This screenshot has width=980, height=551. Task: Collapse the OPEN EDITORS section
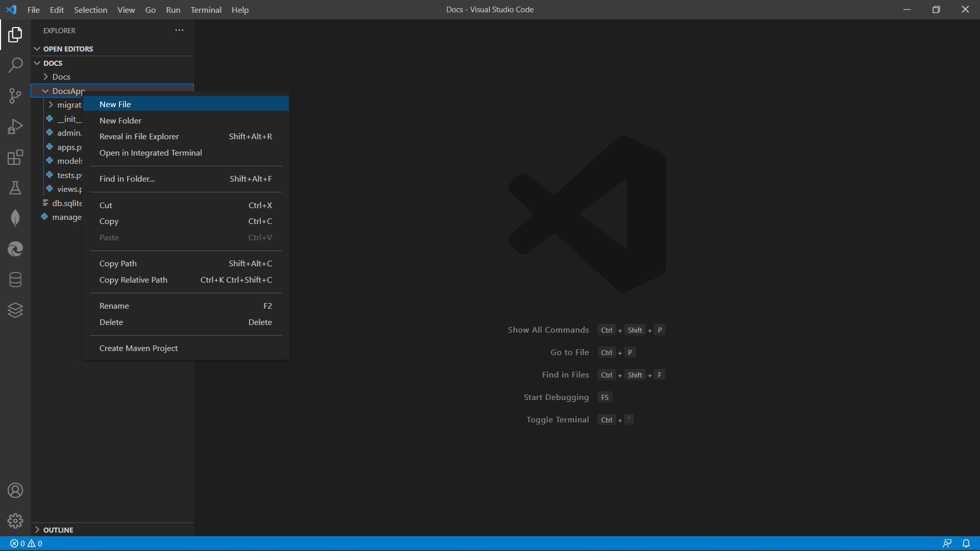click(x=68, y=49)
